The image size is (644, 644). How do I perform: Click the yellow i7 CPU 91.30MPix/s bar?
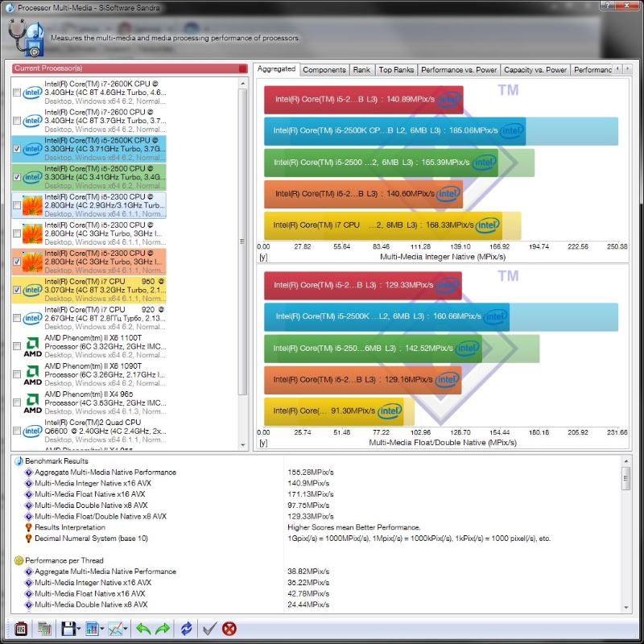pos(334,411)
